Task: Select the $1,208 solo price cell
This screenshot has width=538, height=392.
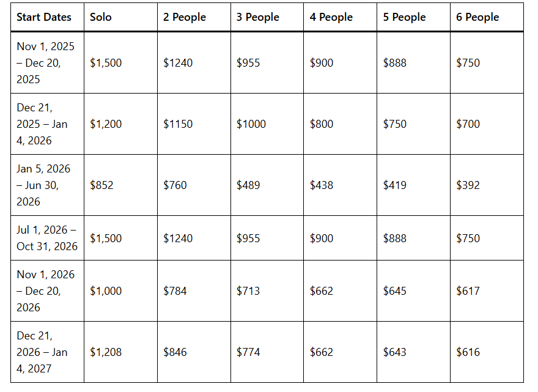Action: [x=106, y=352]
